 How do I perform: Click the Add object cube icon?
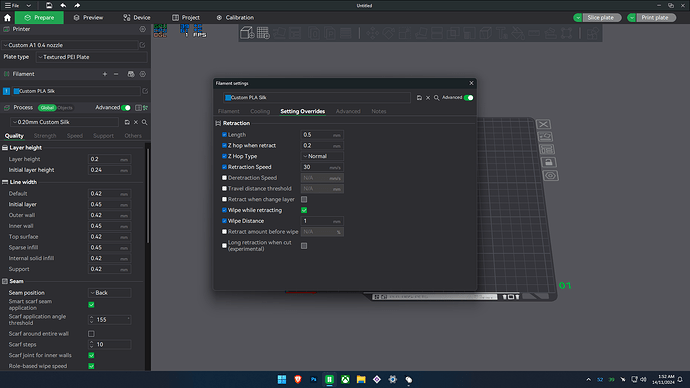pos(247,33)
